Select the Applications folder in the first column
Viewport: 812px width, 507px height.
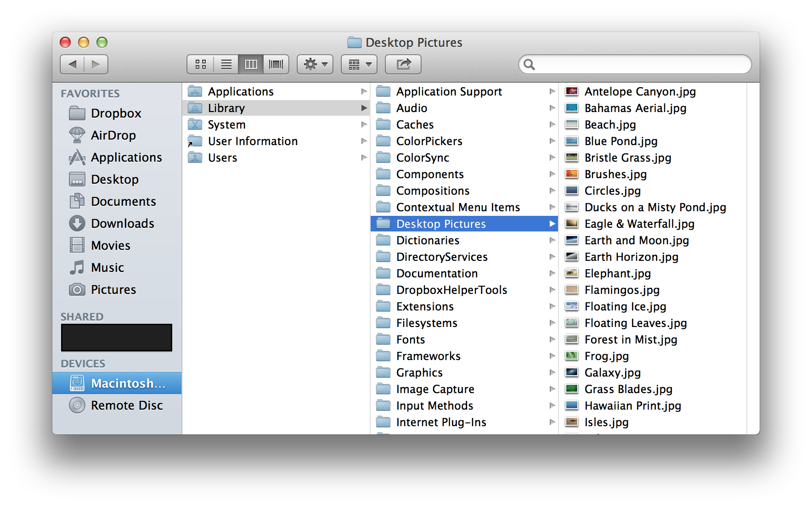pos(276,91)
